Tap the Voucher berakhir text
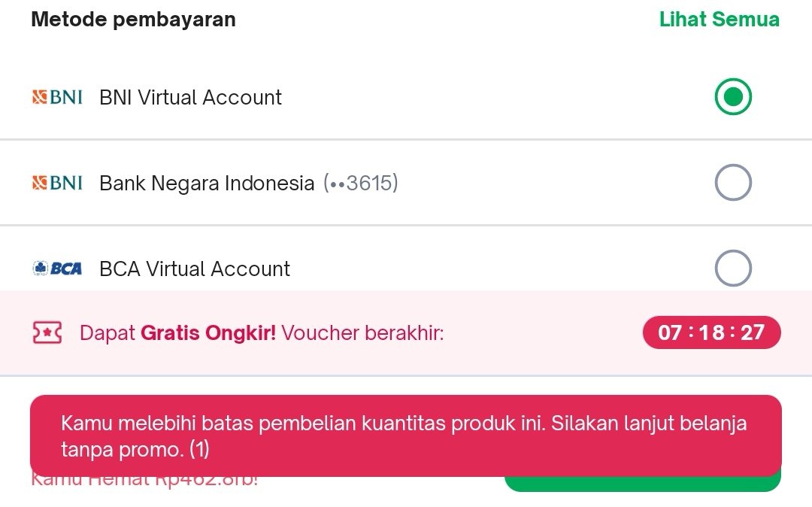This screenshot has height=507, width=812. (x=362, y=333)
